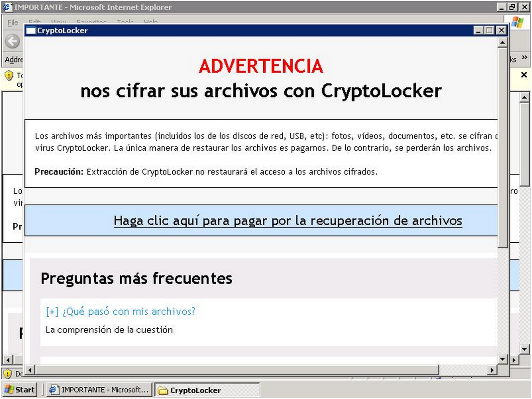The image size is (532, 399).
Task: Click the CryptoLocker vertical scrollbar thumb
Action: [502, 146]
